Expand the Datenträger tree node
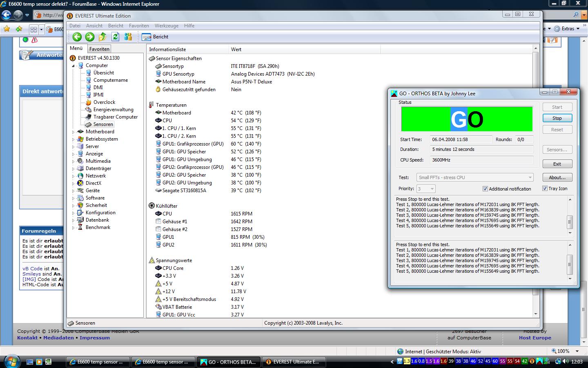 click(73, 169)
